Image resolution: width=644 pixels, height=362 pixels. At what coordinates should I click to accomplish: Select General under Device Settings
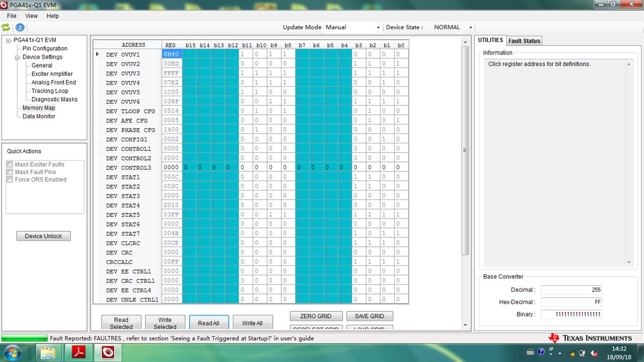[x=42, y=65]
